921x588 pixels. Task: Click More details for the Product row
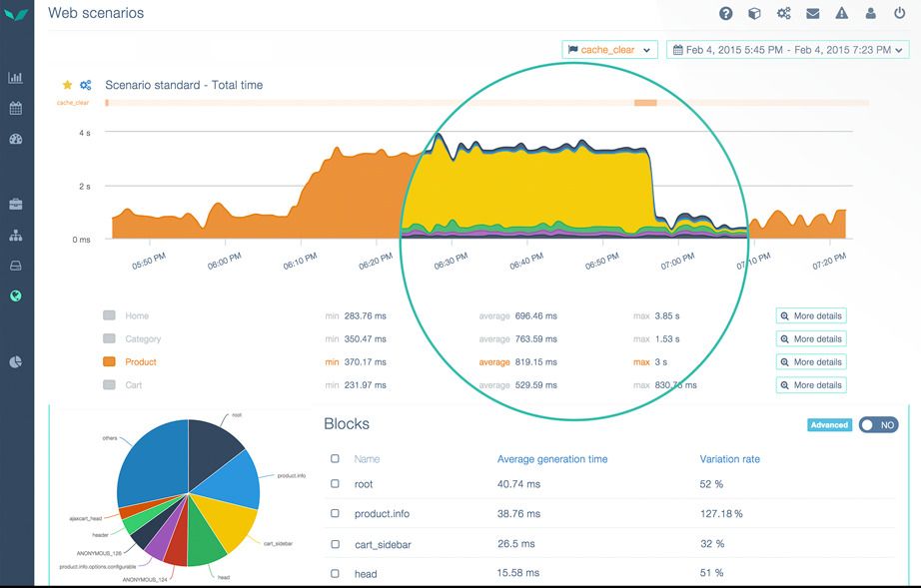pos(810,361)
